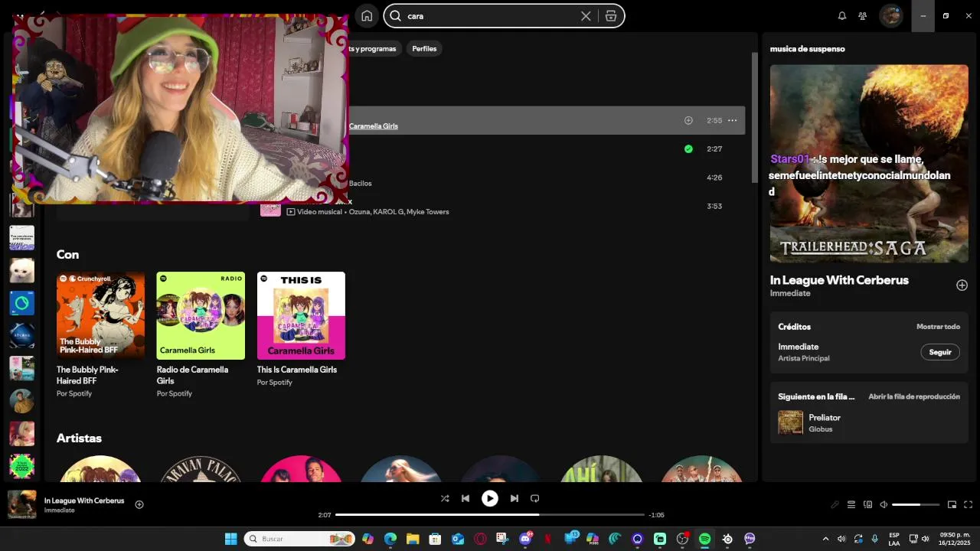Open the profile avatar menu

(x=891, y=16)
